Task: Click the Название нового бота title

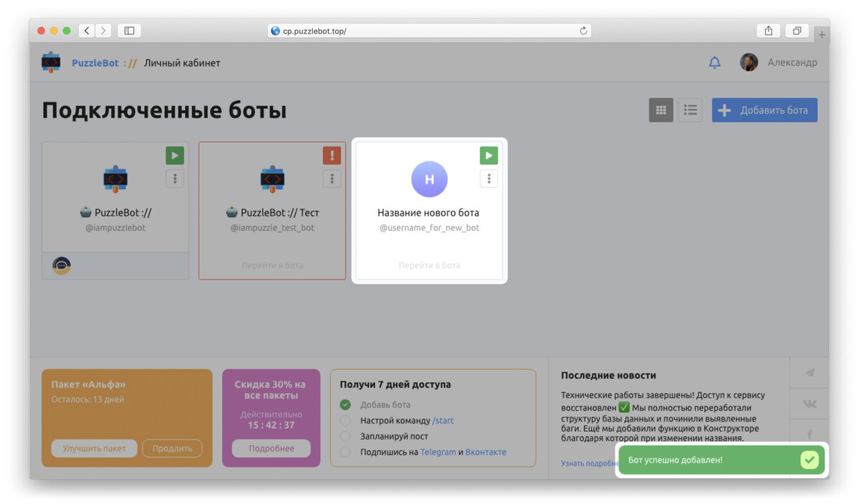Action: [428, 213]
